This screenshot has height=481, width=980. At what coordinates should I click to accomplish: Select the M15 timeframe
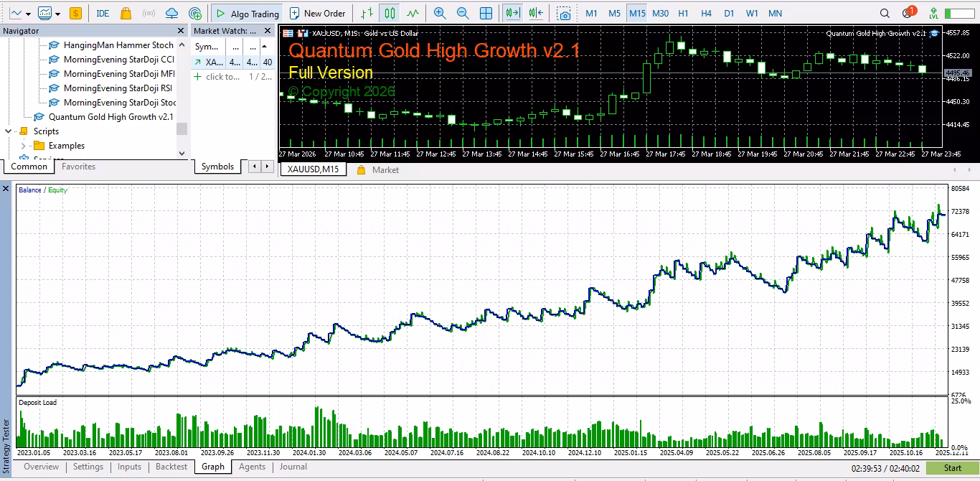[x=637, y=13]
